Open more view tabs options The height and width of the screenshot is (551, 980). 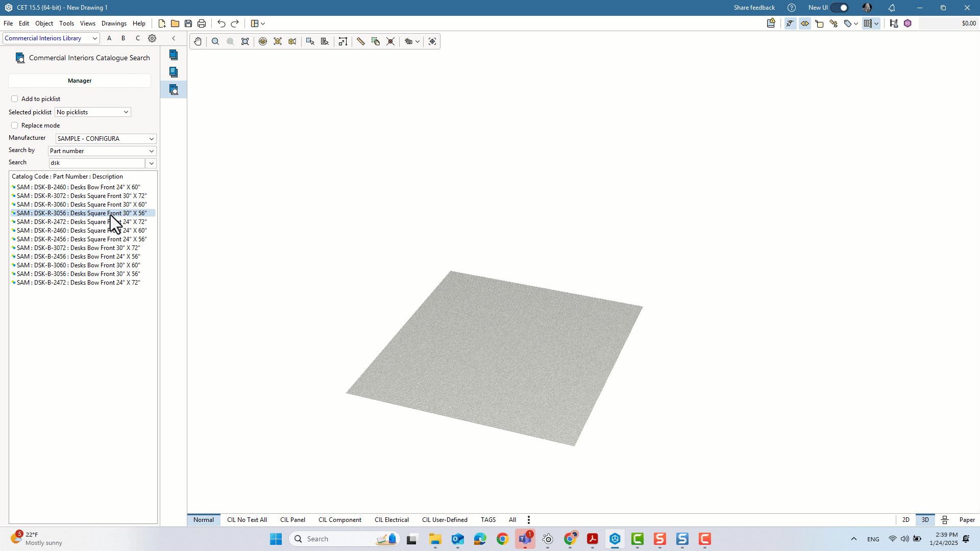[x=529, y=520]
